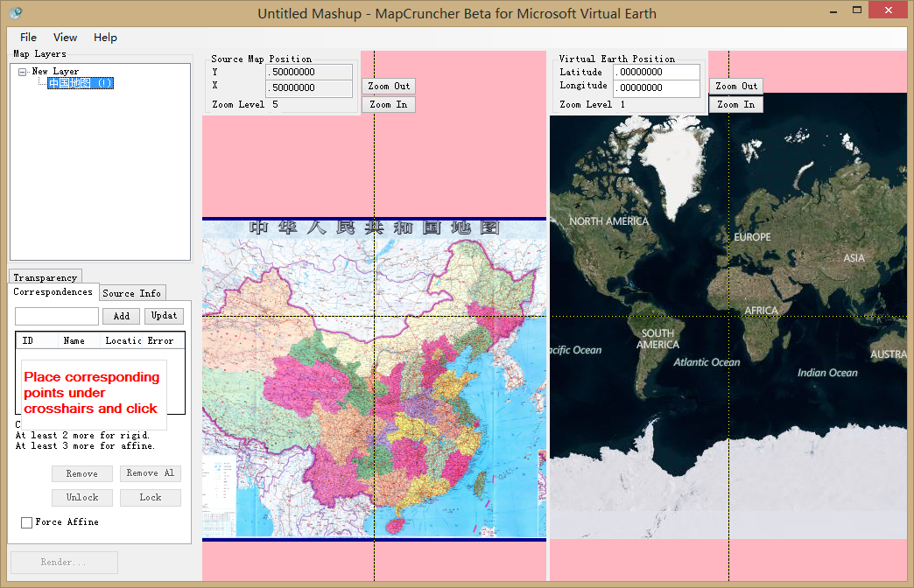Click the correspondence name input field
Screen dimensions: 914x588
pos(57,317)
